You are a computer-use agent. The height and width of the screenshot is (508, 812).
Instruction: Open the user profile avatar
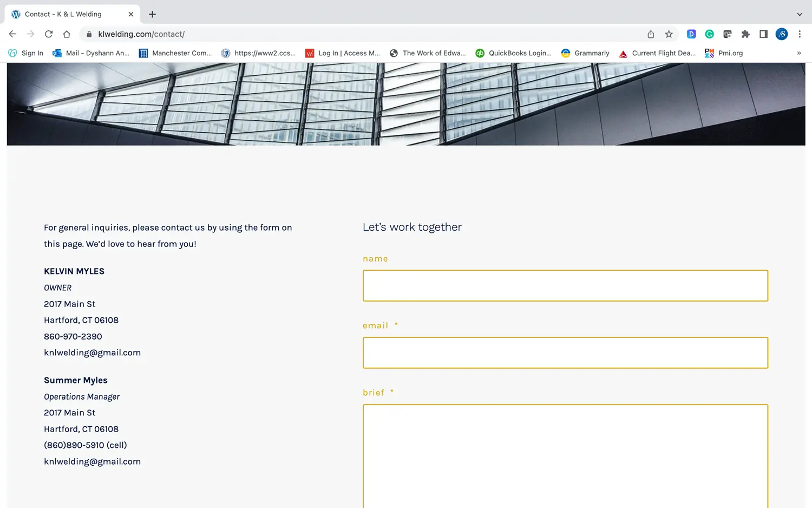coord(781,34)
